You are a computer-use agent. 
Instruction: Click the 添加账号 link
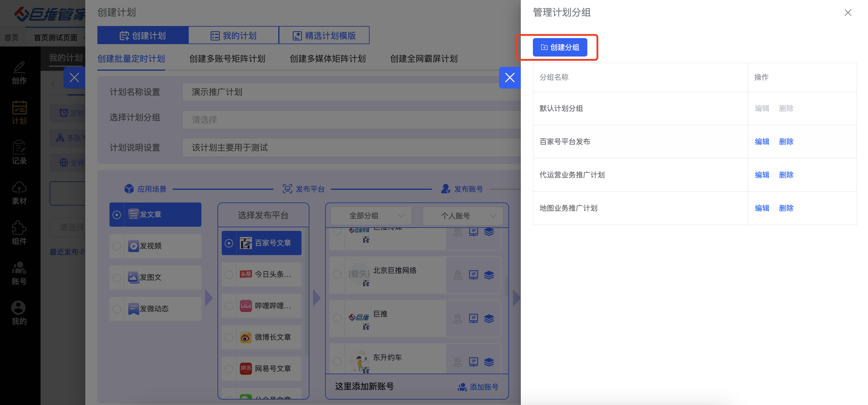[x=478, y=387]
